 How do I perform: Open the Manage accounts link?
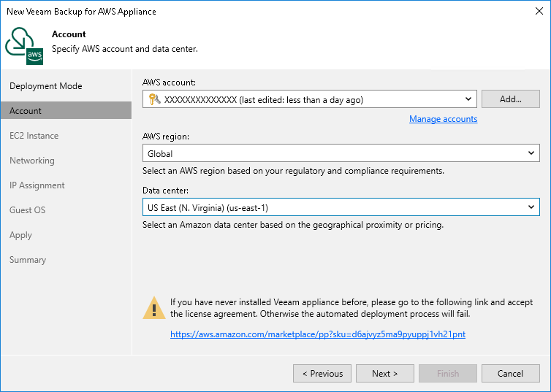443,119
